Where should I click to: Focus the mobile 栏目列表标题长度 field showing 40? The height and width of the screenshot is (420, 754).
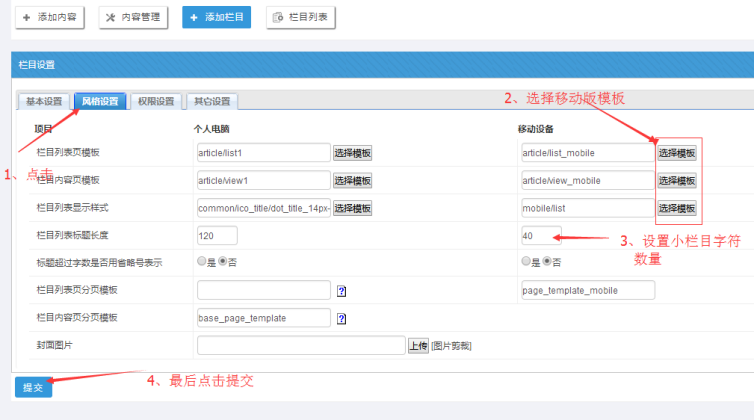click(x=541, y=236)
